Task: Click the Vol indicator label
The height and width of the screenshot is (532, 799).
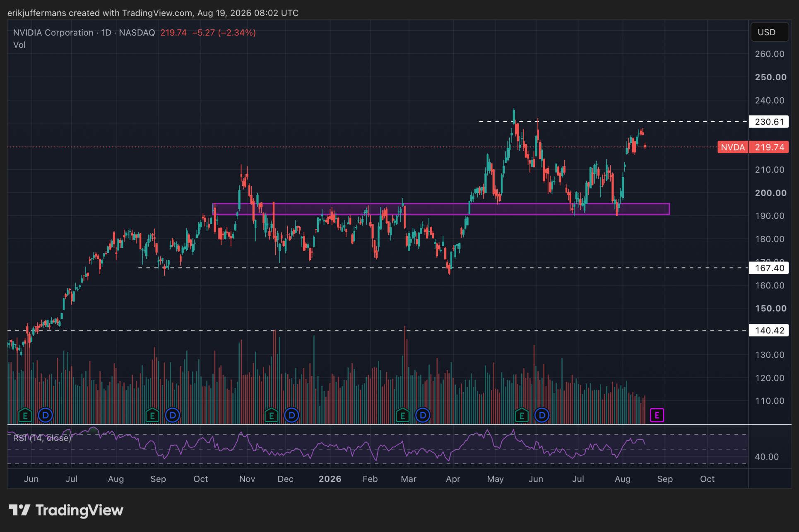Action: point(19,45)
